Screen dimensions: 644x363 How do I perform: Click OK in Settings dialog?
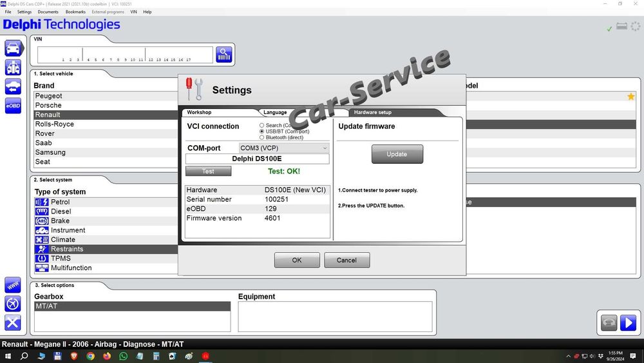point(297,260)
